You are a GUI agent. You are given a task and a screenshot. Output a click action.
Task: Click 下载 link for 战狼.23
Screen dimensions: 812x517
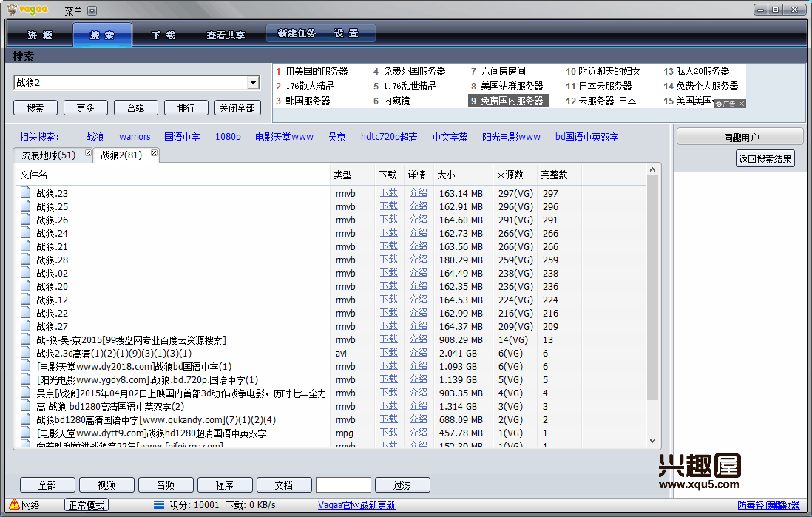[x=389, y=193]
